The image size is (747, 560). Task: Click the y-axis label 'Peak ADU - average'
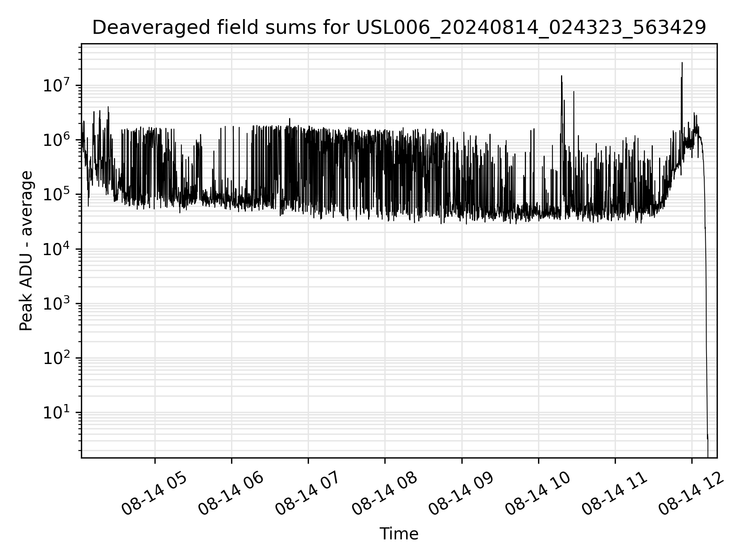pos(26,251)
